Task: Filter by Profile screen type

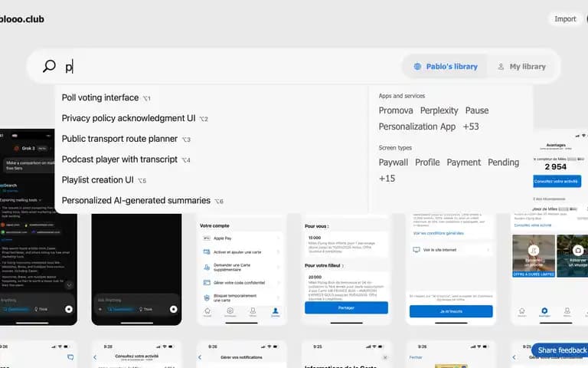Action: 427,163
